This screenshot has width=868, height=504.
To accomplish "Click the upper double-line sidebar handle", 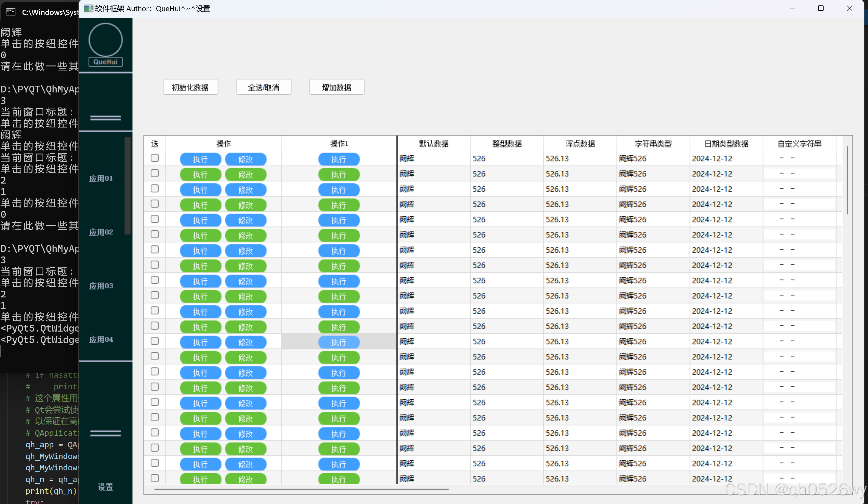I will click(105, 118).
